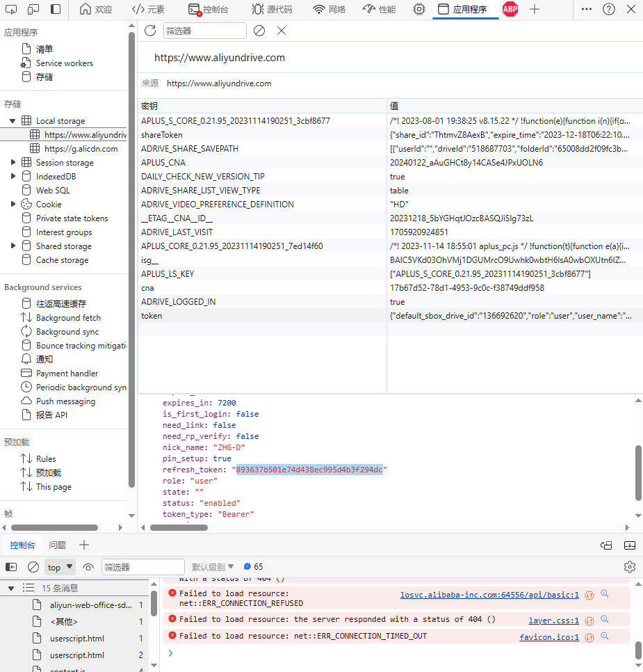Delete selected storage entry with X icon
The height and width of the screenshot is (672, 643).
pos(282,31)
